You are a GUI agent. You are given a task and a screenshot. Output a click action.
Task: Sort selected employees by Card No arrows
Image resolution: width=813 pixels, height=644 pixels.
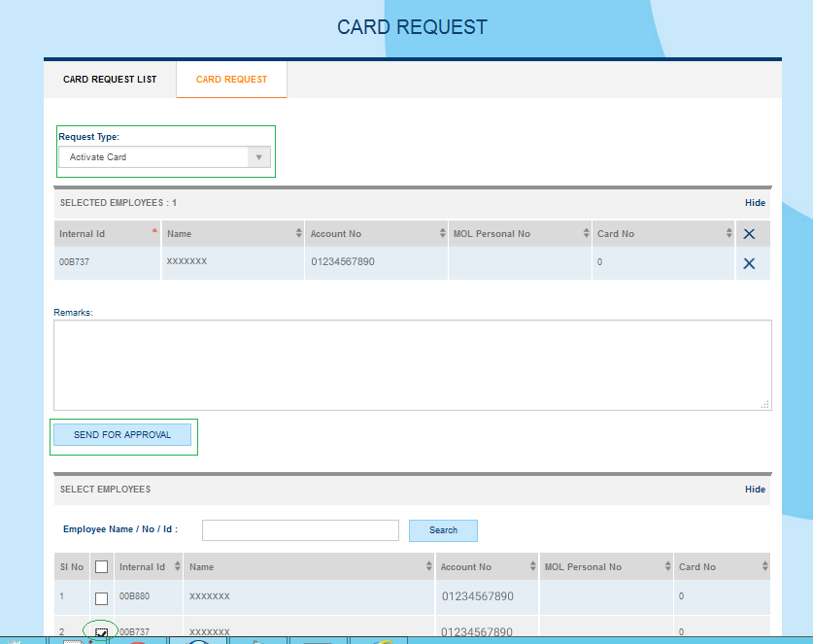pyautogui.click(x=728, y=234)
